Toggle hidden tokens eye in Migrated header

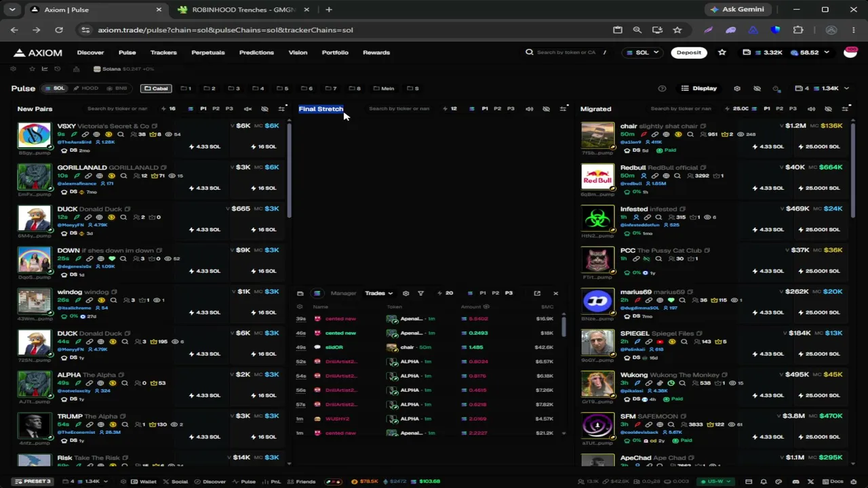(x=828, y=108)
